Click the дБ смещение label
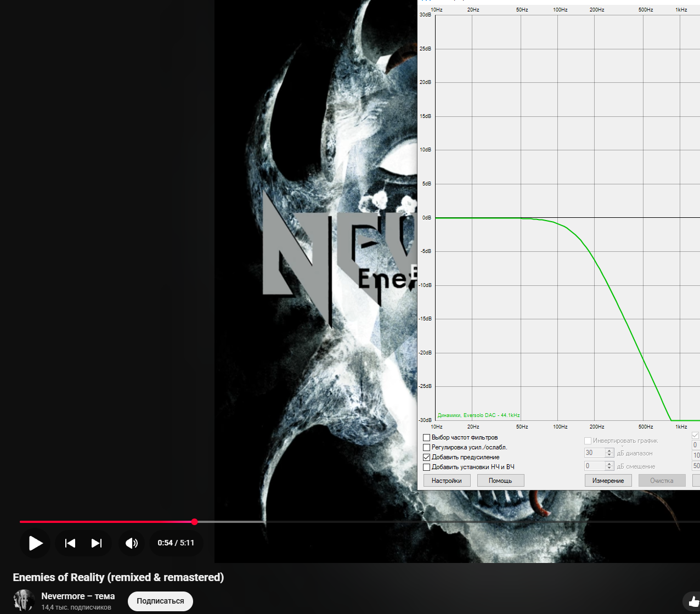700x614 pixels. coord(636,466)
